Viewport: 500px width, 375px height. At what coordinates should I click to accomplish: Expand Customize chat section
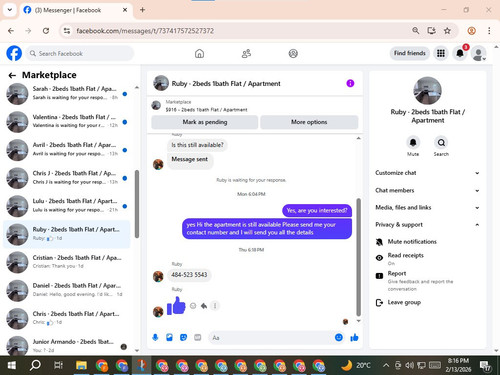[427, 173]
